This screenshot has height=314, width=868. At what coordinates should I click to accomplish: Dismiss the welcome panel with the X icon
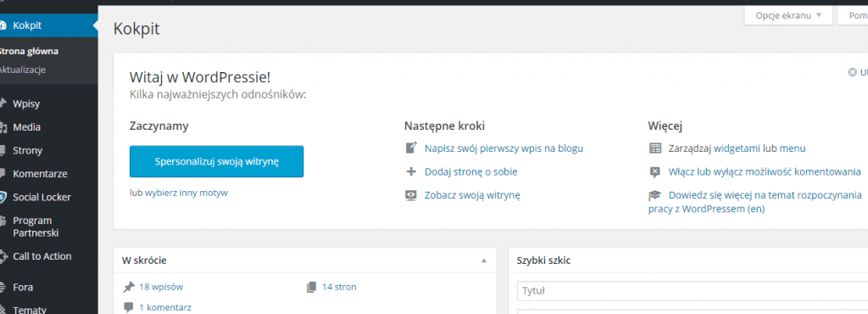click(x=853, y=72)
